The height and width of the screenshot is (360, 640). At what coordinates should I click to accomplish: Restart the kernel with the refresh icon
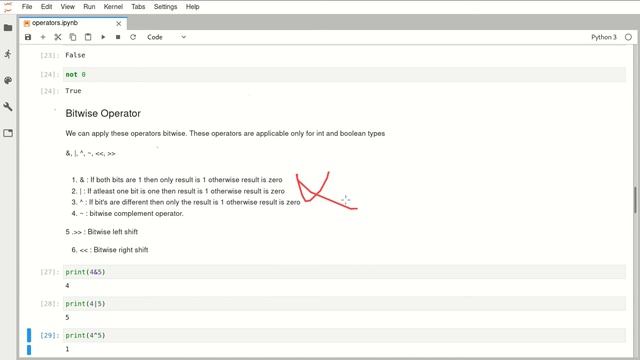[x=133, y=37]
